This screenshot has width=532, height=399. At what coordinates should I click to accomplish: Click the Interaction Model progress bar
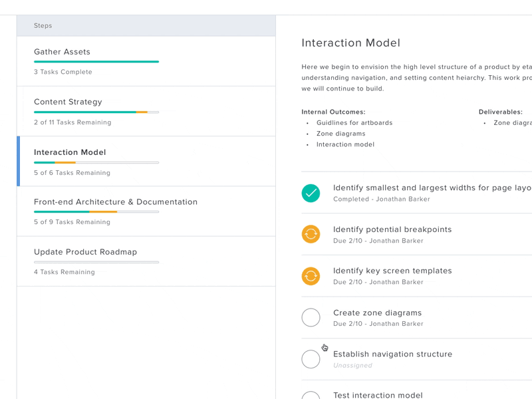tap(96, 162)
